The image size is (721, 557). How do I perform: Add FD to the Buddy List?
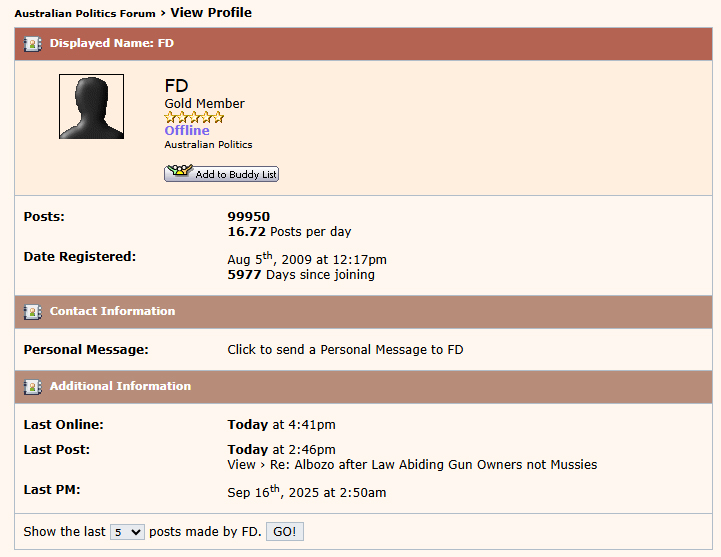coord(221,174)
